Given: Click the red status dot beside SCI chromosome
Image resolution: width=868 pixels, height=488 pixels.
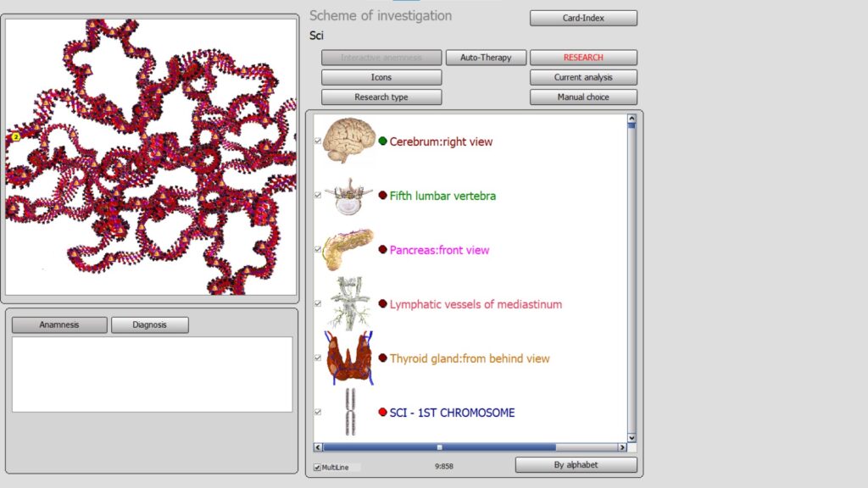Looking at the screenshot, I should (383, 413).
